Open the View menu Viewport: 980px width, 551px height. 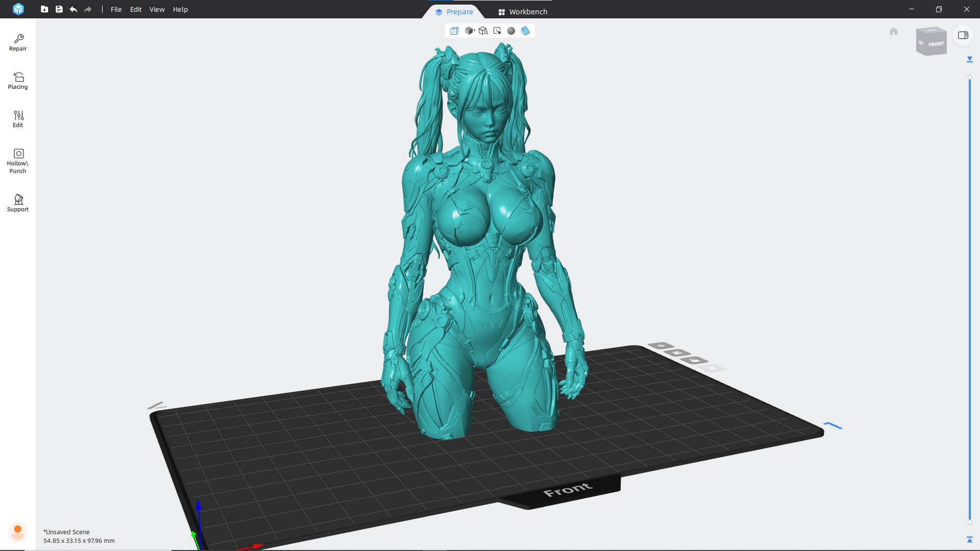point(157,9)
